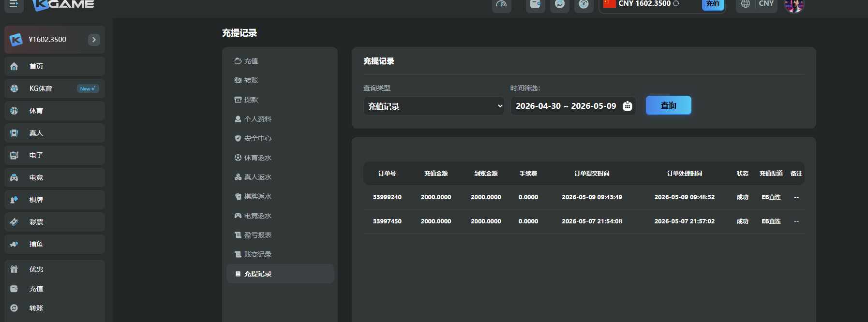Open the globe language icon
The height and width of the screenshot is (322, 868).
(x=746, y=4)
